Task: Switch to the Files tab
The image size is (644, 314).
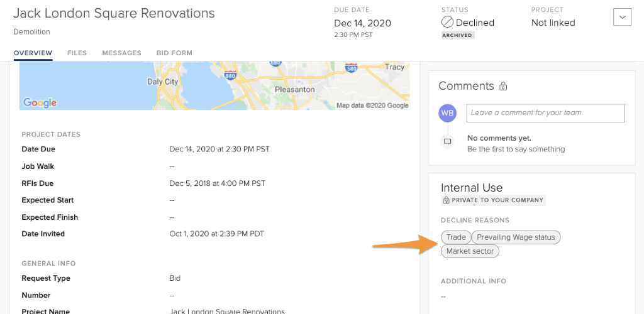Action: (77, 53)
